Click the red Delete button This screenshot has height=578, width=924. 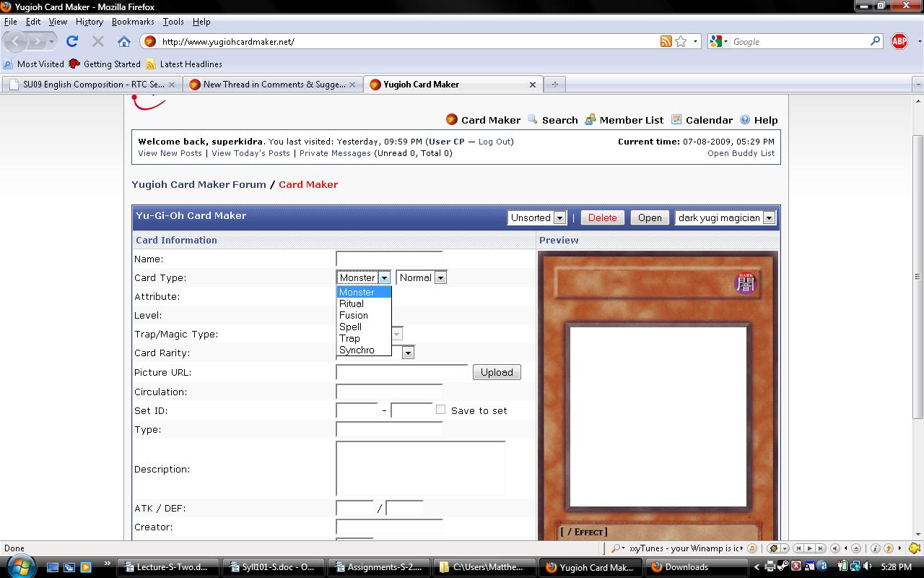[602, 217]
